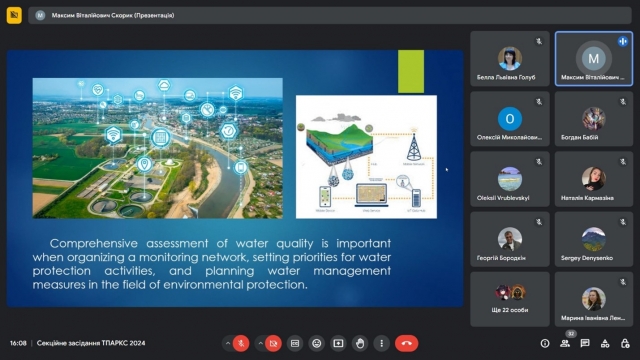Click muted mic icon on Богдан Бабій tile
This screenshot has width=640, height=360.
coord(623,102)
